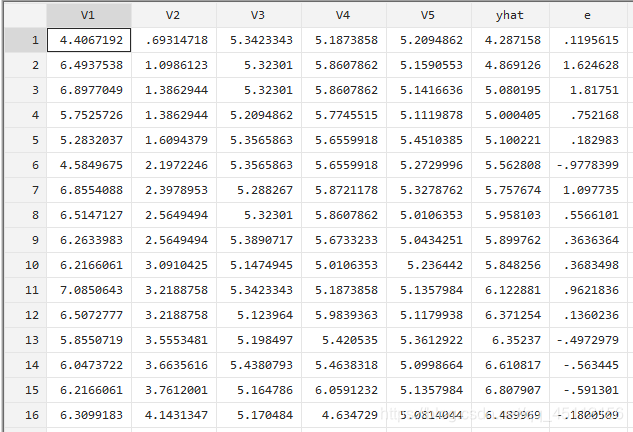
Task: Select row number 16 header
Action: [x=26, y=415]
